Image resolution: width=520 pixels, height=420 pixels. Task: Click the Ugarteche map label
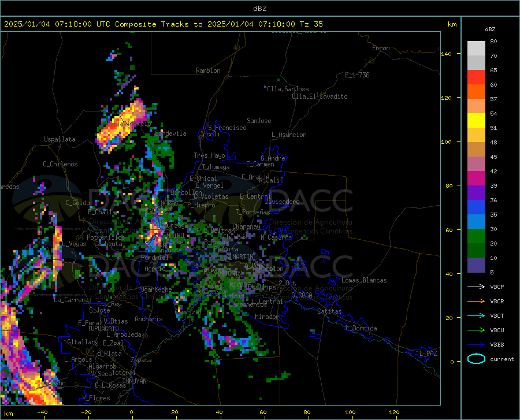point(156,289)
